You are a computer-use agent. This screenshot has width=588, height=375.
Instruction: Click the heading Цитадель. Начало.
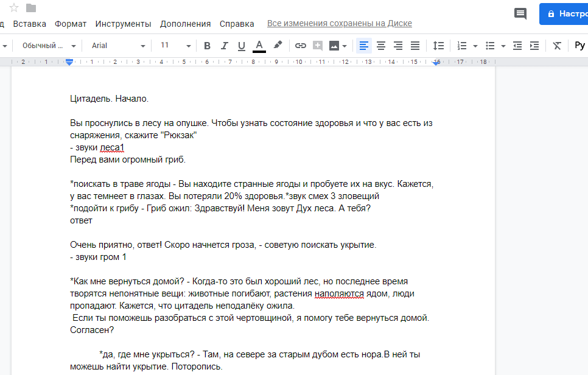click(x=109, y=99)
